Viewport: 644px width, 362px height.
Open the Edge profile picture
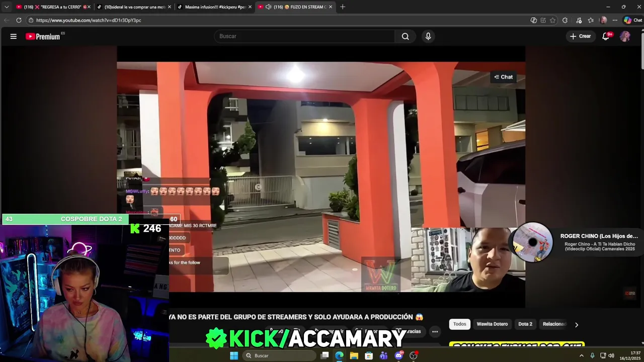603,20
